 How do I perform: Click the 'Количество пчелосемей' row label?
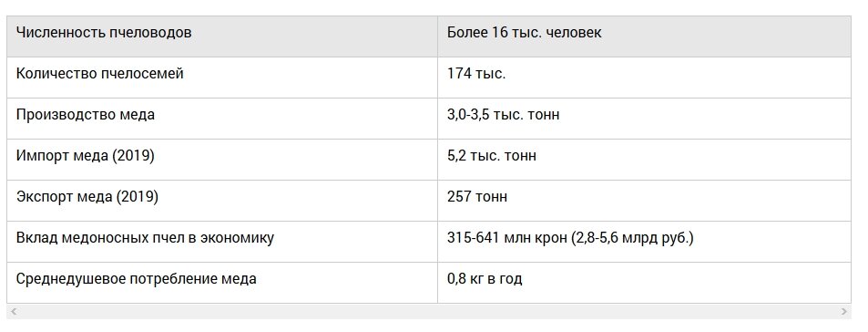pos(99,74)
